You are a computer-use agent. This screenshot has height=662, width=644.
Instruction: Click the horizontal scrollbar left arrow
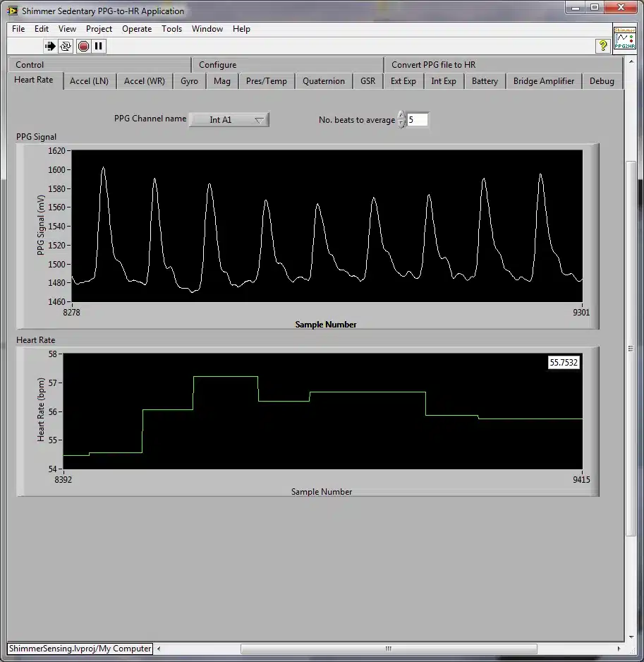(x=159, y=649)
